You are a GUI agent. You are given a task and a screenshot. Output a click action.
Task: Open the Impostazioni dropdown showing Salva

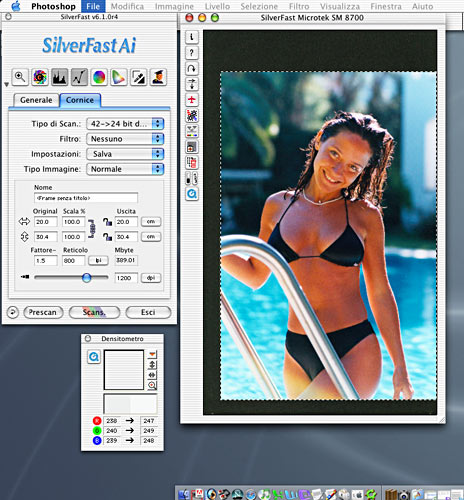point(125,154)
